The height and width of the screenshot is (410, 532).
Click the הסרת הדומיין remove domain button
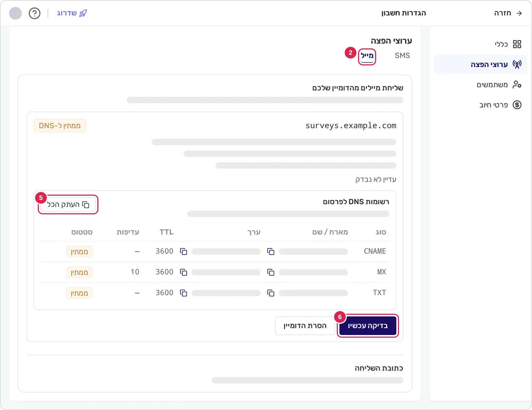pos(305,326)
